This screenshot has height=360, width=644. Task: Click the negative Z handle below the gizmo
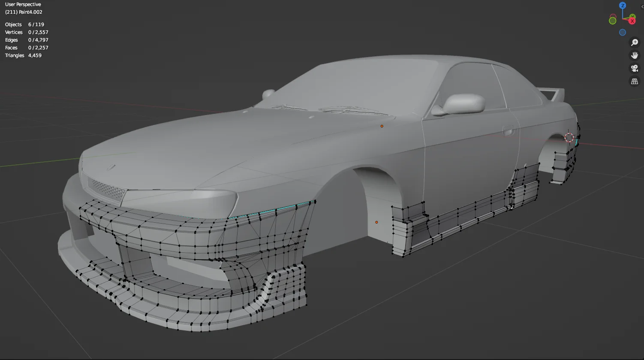pyautogui.click(x=622, y=32)
